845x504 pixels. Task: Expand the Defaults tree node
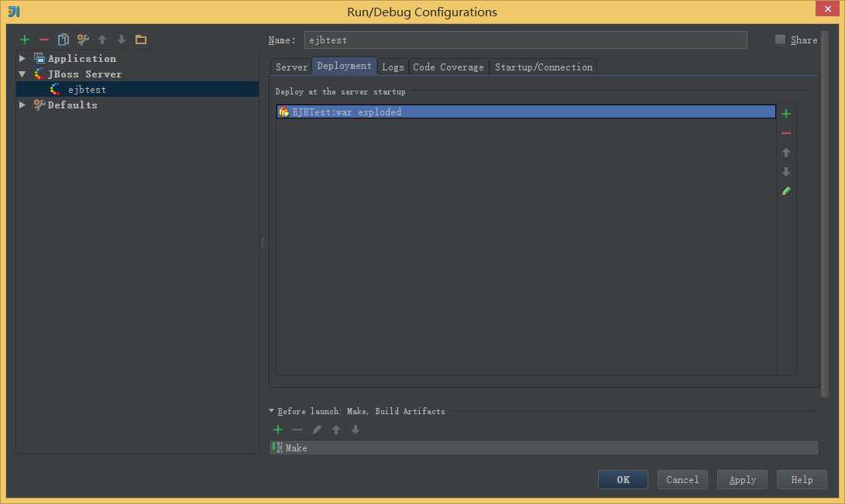(x=22, y=105)
